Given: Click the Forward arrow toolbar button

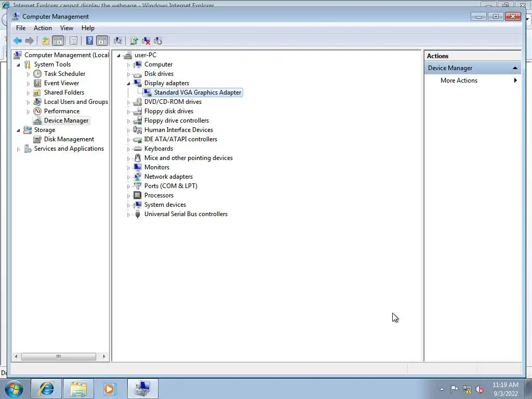Looking at the screenshot, I should [x=30, y=41].
